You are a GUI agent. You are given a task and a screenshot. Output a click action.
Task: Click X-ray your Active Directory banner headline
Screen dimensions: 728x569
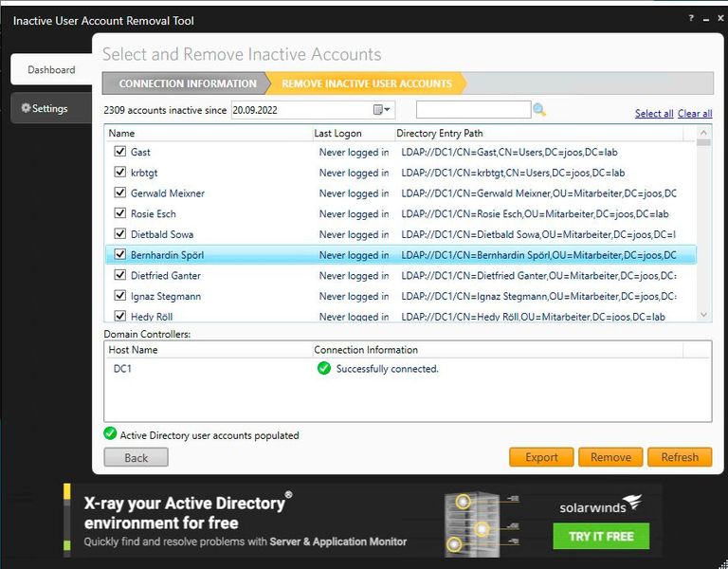tap(188, 512)
